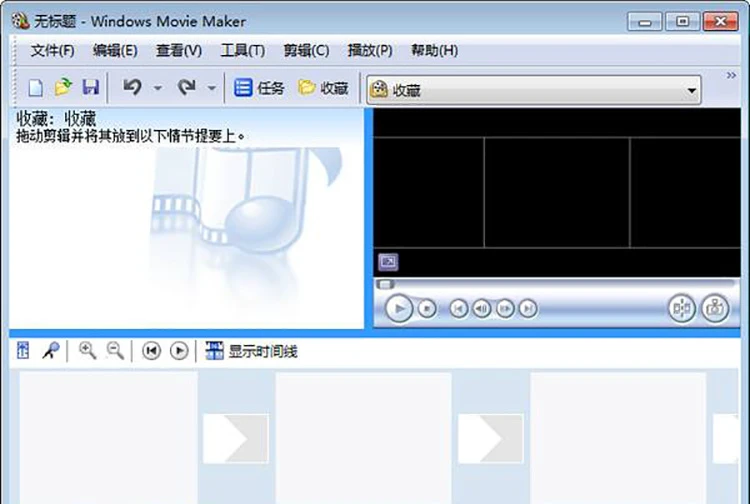Open the 查看(V) menu

coord(179,50)
